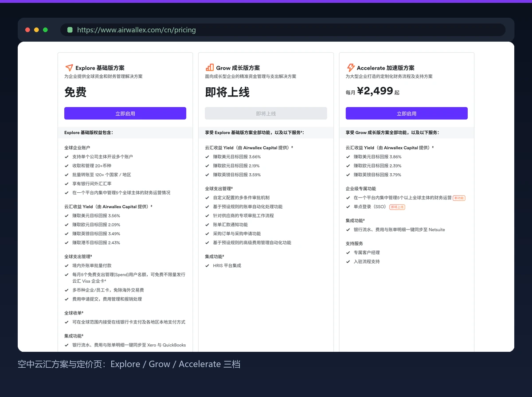Click 多币种企业/员工卡，免除海外交易费 text
Image resolution: width=532 pixels, height=397 pixels.
(108, 290)
